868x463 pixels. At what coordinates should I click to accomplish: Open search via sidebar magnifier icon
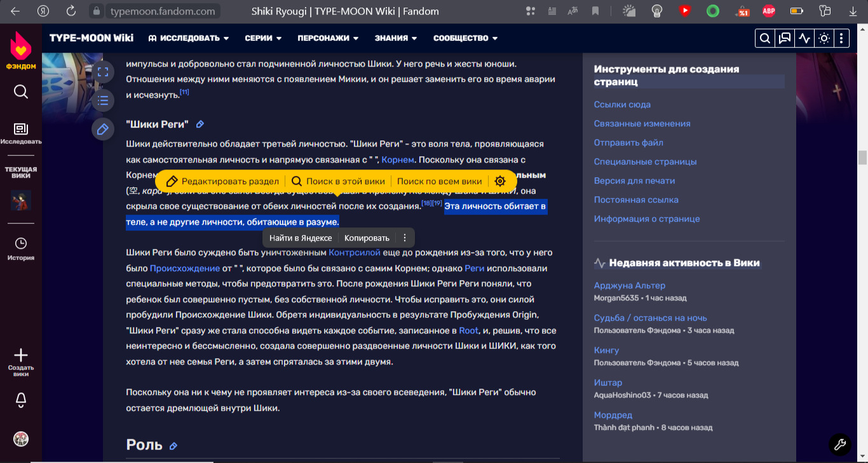click(21, 92)
